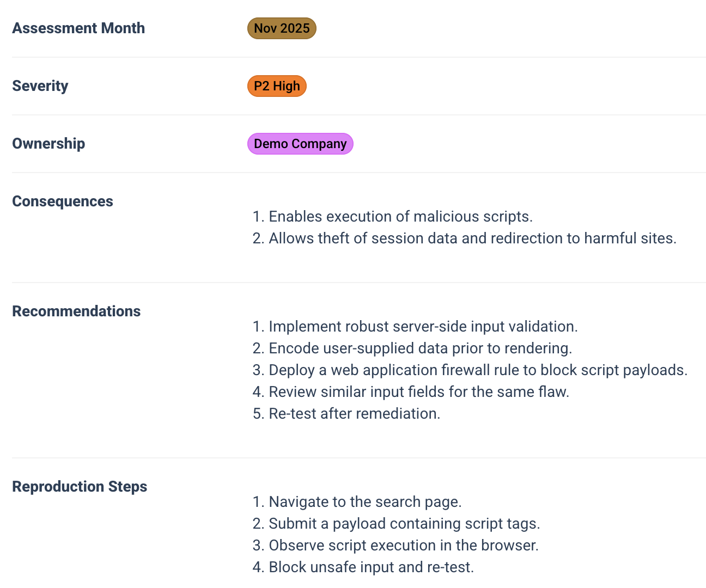706x588 pixels.
Task: Click the 'Re-test after remediation' item
Action: (x=355, y=414)
